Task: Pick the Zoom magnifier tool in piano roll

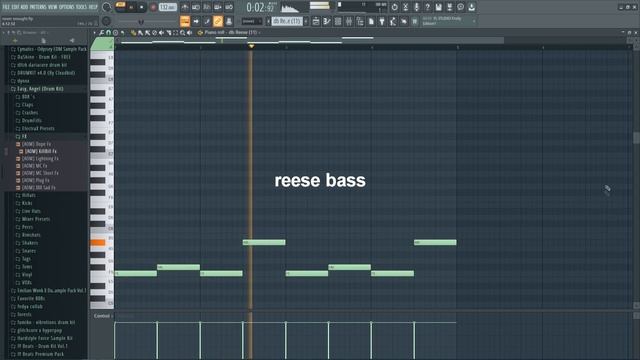Action: coord(182,32)
